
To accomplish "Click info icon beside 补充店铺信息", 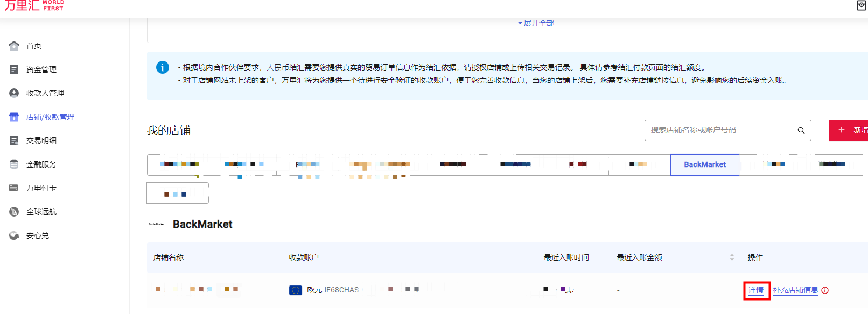I will pos(825,290).
